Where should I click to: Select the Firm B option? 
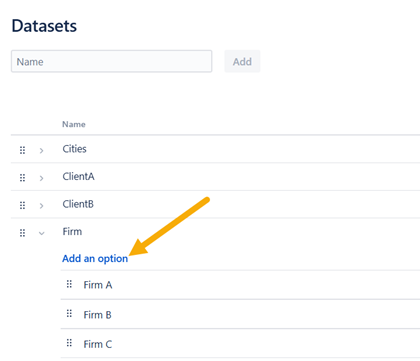97,315
